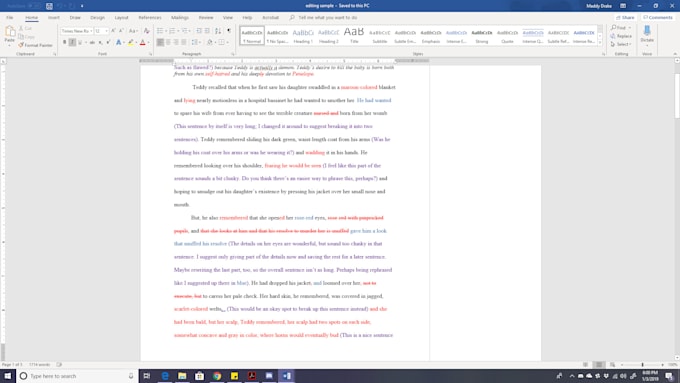
Task: Increase paragraph indent
Action: tap(207, 31)
